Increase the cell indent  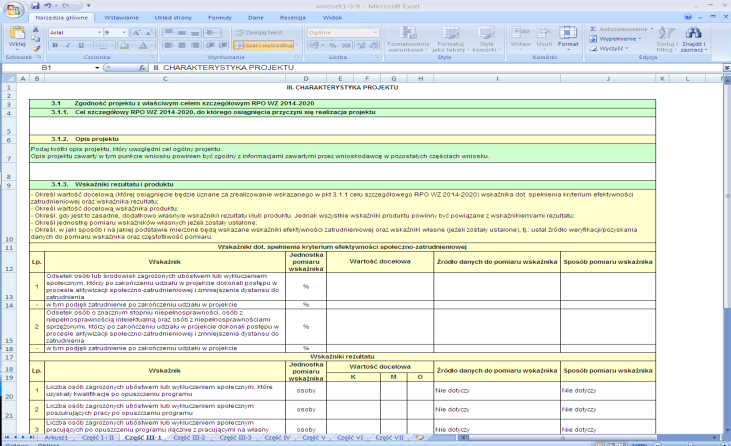(223, 45)
